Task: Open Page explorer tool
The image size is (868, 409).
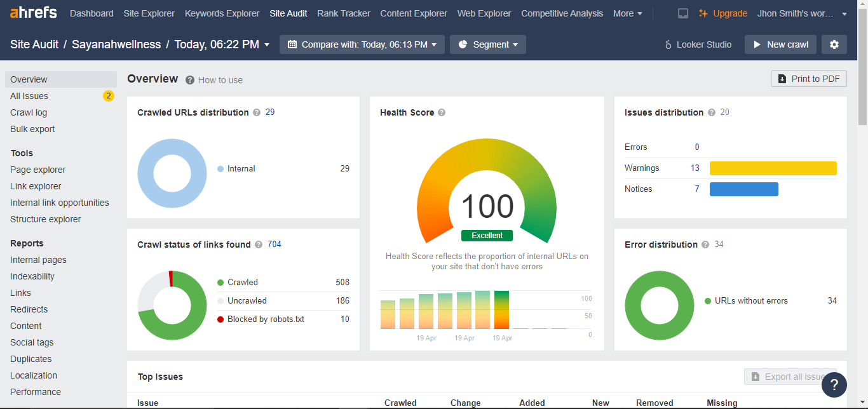Action: point(38,170)
